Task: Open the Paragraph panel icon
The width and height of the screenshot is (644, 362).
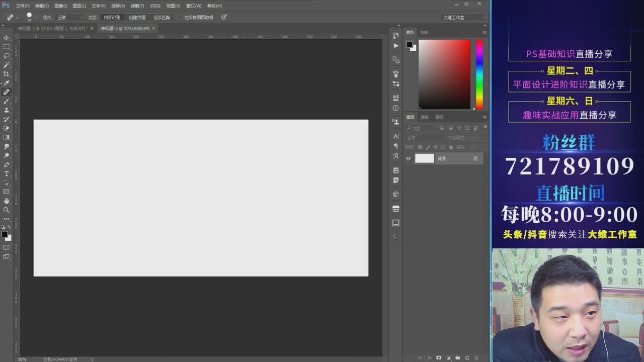Action: (x=396, y=146)
